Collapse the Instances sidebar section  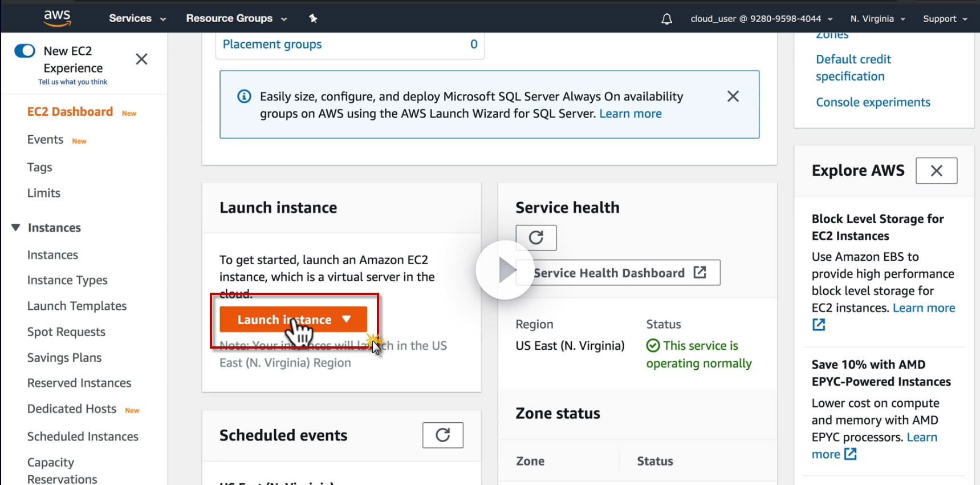click(x=16, y=228)
